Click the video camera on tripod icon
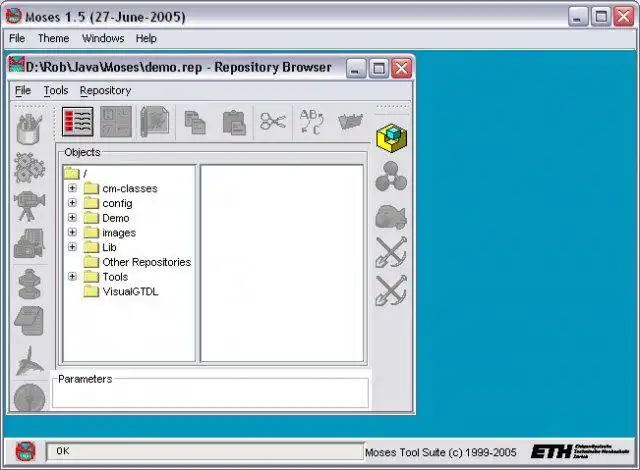The height and width of the screenshot is (470, 640). coord(29,206)
